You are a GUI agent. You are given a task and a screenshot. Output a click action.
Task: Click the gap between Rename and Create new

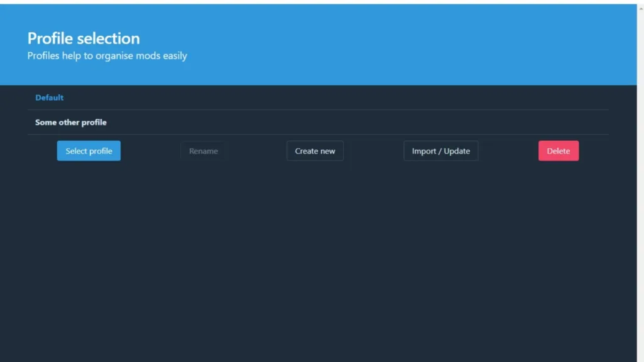(x=256, y=151)
